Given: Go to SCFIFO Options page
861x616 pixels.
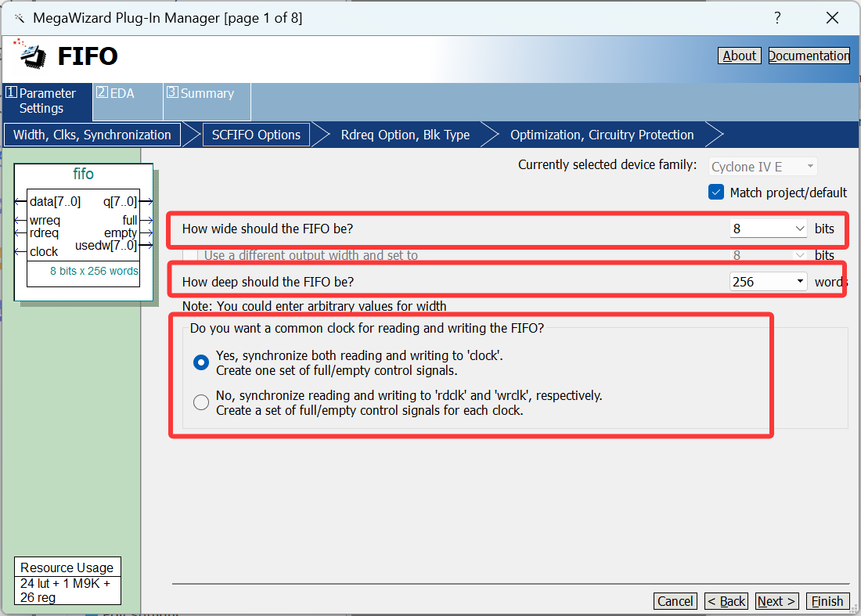Looking at the screenshot, I should point(257,135).
